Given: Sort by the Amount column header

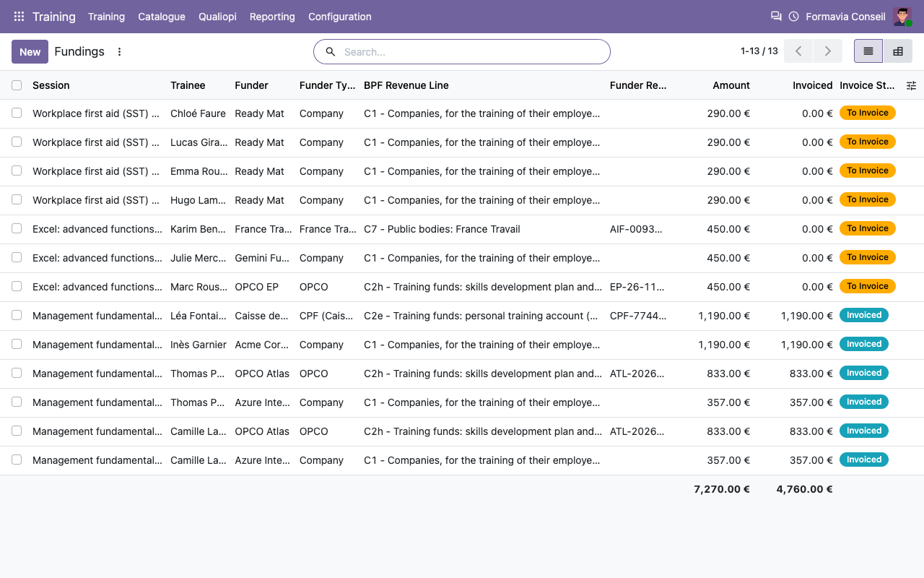Looking at the screenshot, I should point(731,85).
